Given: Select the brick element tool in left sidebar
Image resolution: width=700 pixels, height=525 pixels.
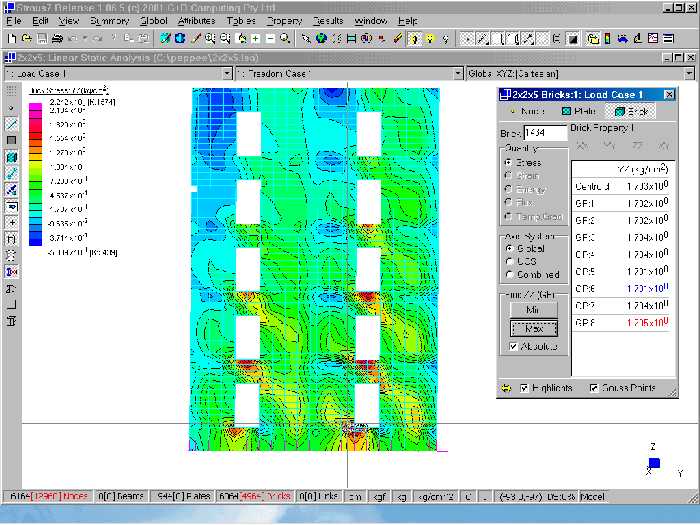Looking at the screenshot, I should pyautogui.click(x=11, y=157).
